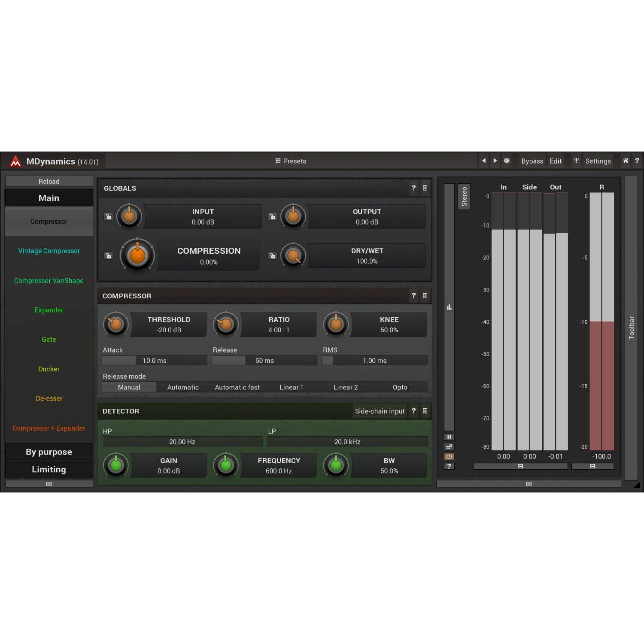Expand the Limiting preset group

pyautogui.click(x=49, y=469)
